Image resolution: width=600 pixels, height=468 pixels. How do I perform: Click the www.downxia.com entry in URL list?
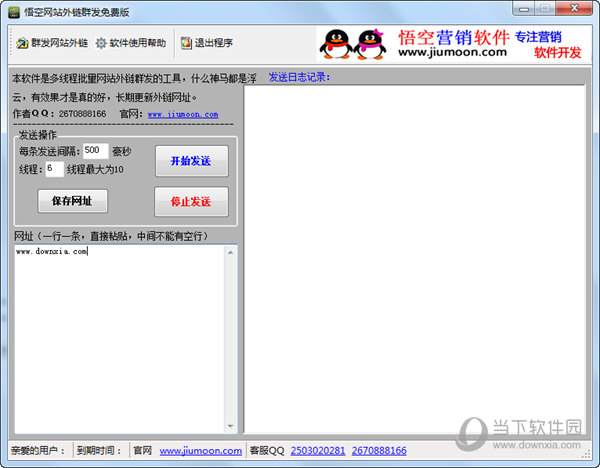click(52, 251)
